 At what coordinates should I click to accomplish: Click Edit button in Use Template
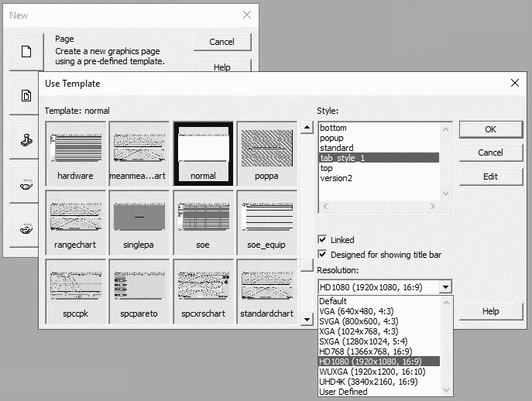491,177
